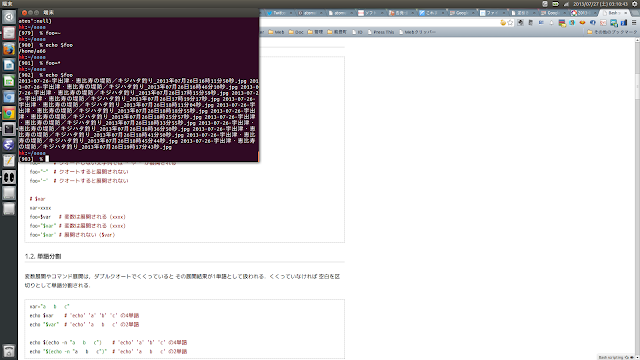
Task: Close the Bash tab
Action: coord(626,13)
